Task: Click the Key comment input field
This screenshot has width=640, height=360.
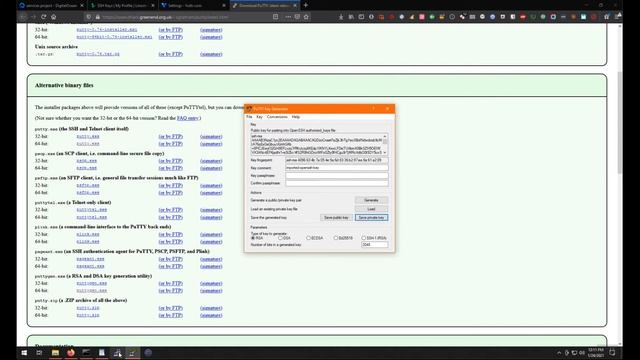Action: point(337,168)
